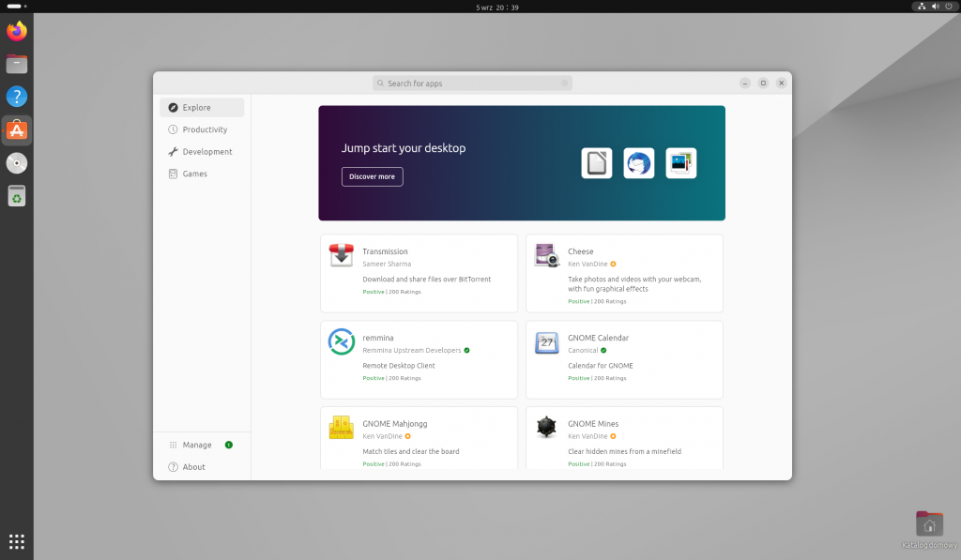Click the Productivity clock icon in sidebar
Image resolution: width=961 pixels, height=560 pixels.
tap(171, 129)
